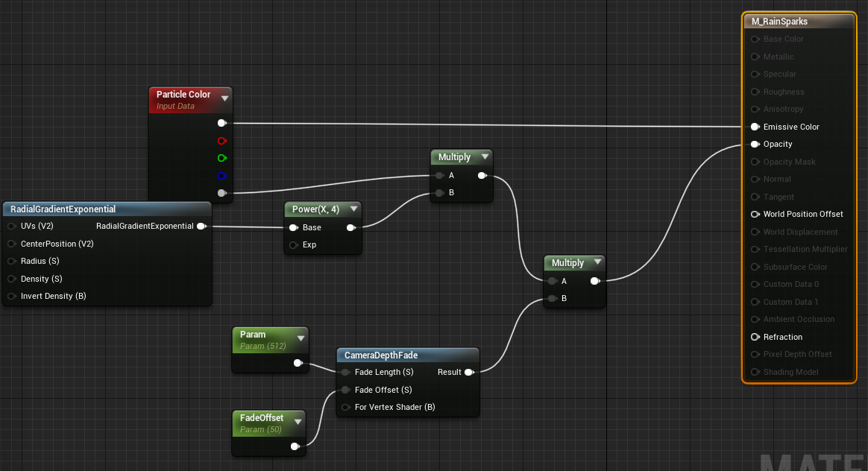Click the output pin of FadeOffset parameter

tap(295, 446)
